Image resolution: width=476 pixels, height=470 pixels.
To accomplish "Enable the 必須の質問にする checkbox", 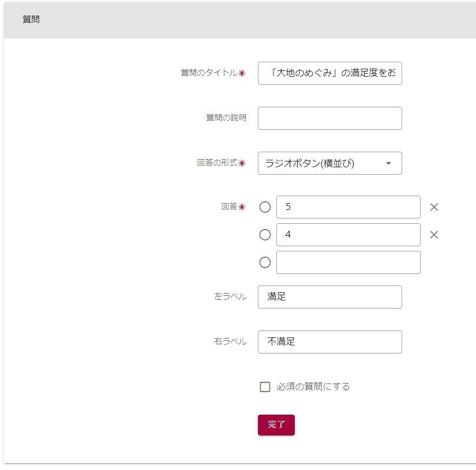I will click(265, 387).
